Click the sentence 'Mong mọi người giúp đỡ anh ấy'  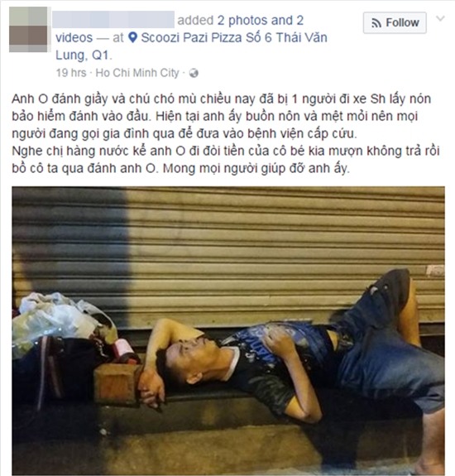[x=255, y=168]
